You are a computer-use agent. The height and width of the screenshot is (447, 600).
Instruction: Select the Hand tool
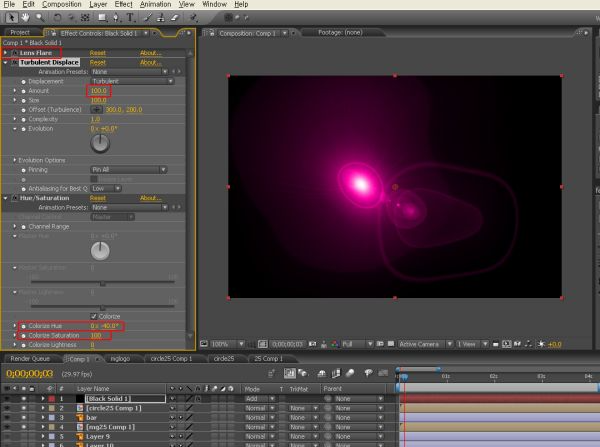(x=25, y=18)
